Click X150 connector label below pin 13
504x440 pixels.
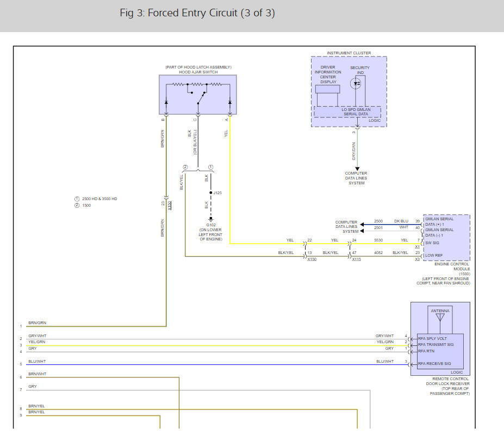click(x=312, y=259)
